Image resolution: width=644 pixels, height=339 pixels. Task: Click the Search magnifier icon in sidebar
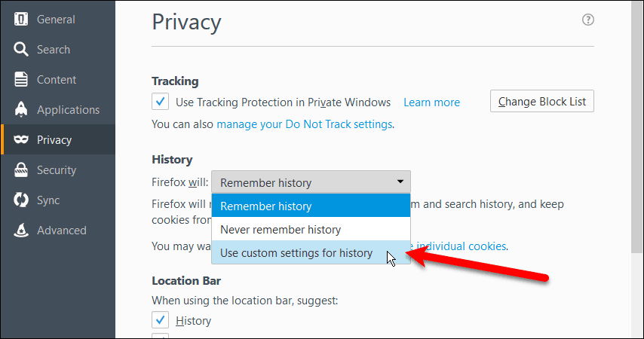(x=21, y=49)
